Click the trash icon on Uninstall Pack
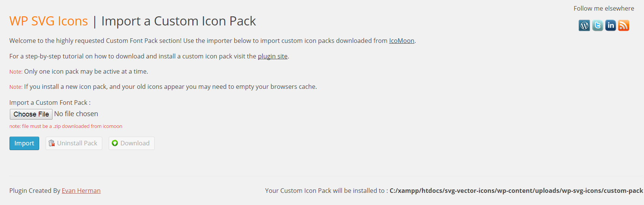The width and height of the screenshot is (644, 205). [x=52, y=143]
